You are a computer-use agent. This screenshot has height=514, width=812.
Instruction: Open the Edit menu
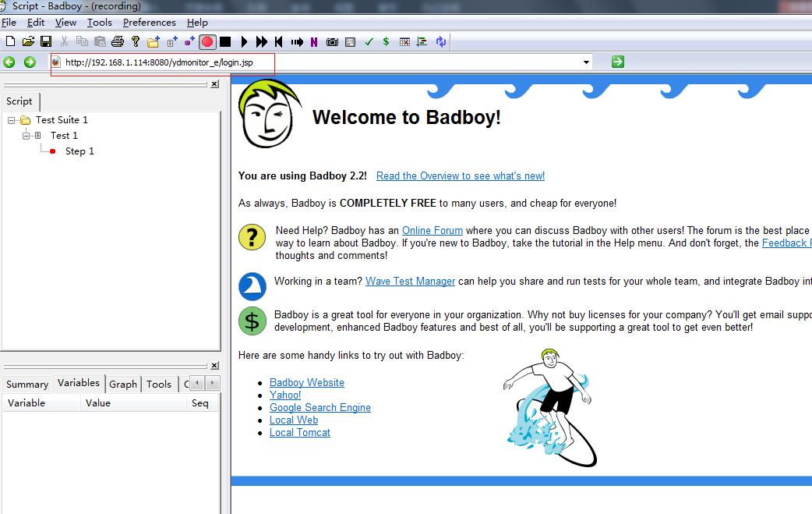tap(36, 23)
